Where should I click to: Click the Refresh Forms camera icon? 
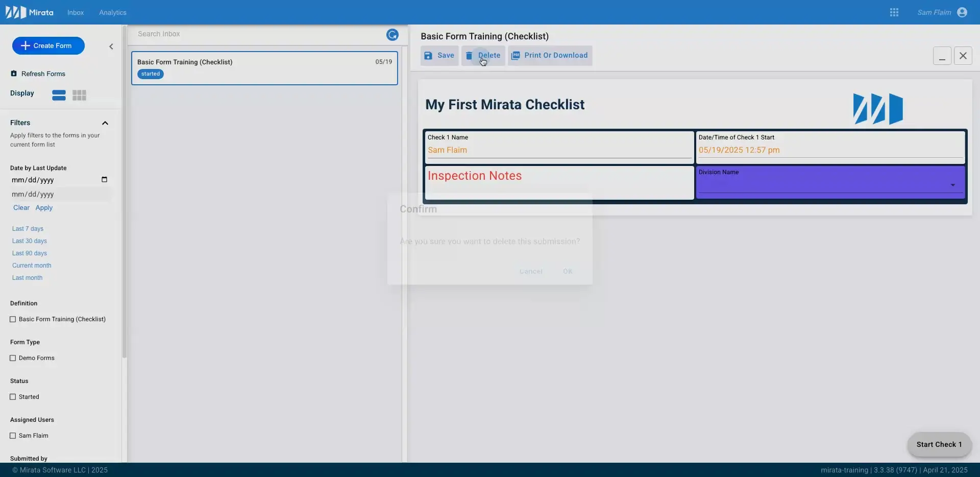(13, 74)
